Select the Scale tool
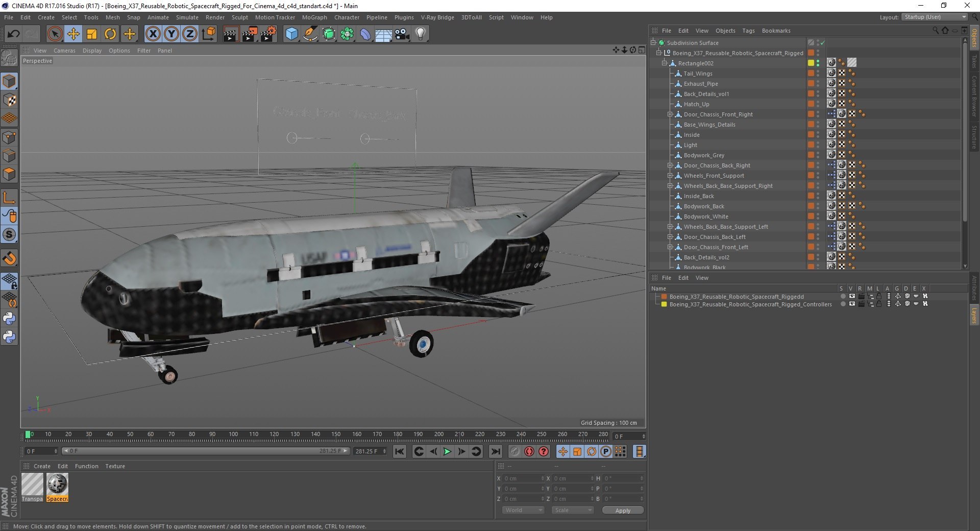The height and width of the screenshot is (531, 980). coord(92,34)
